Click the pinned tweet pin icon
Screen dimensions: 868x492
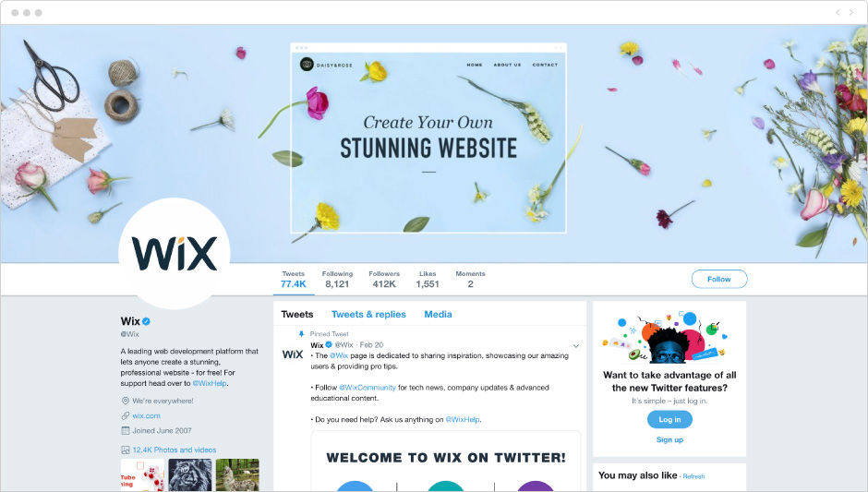tap(301, 334)
